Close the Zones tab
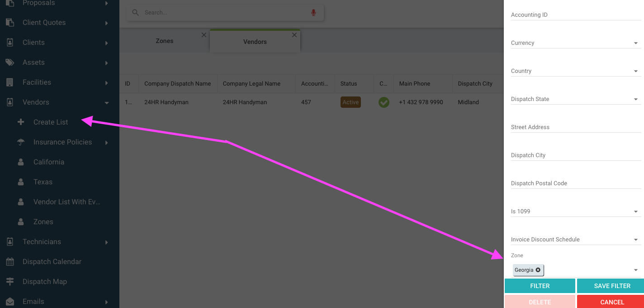Image resolution: width=644 pixels, height=308 pixels. click(204, 35)
